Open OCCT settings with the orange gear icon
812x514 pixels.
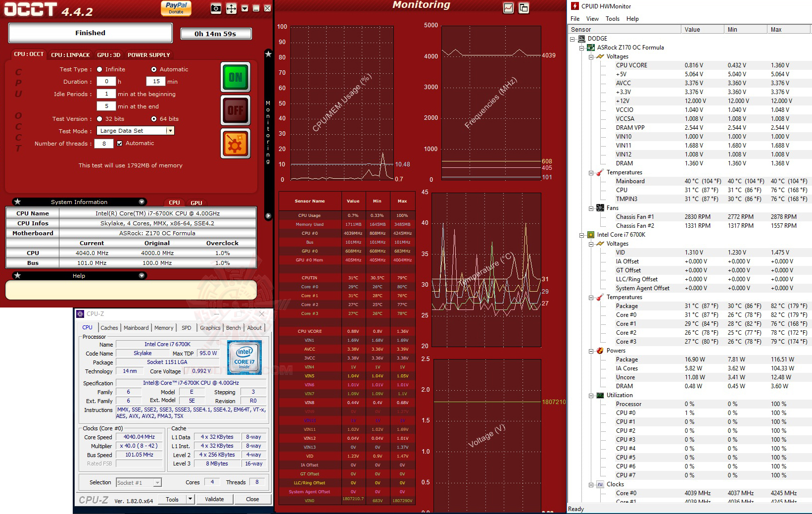236,143
